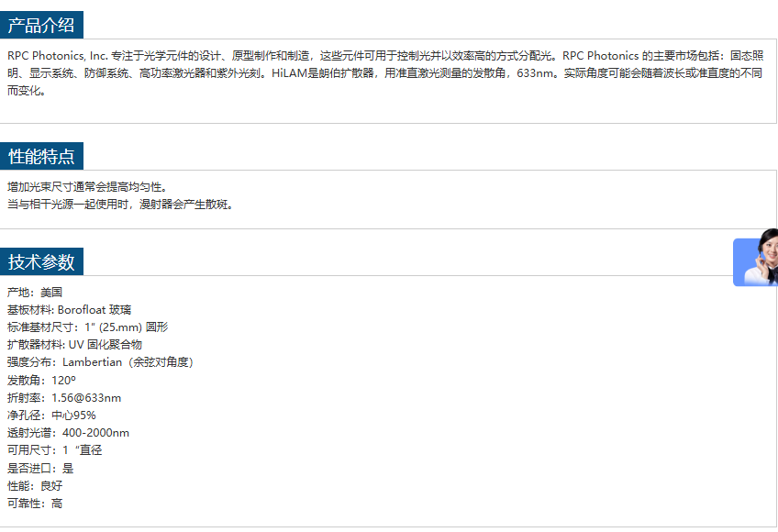The image size is (778, 532).
Task: Click the 扩散器材料 UV 固化聚合物 line
Action: click(x=74, y=345)
